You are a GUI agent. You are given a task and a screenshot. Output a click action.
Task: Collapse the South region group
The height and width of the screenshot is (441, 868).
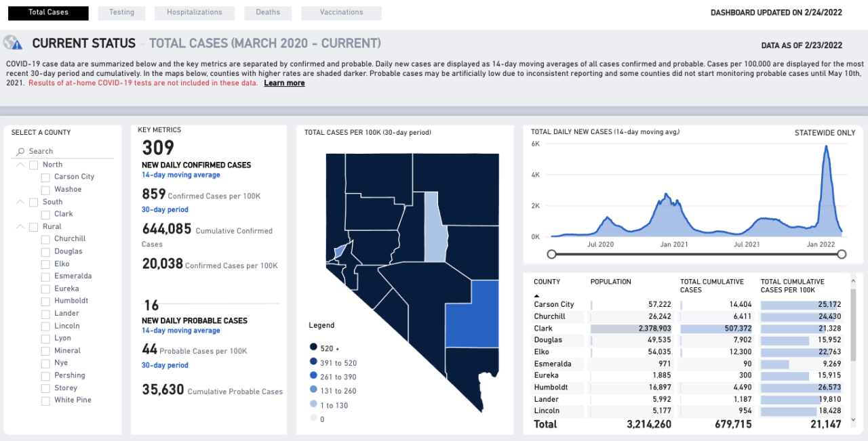click(20, 202)
